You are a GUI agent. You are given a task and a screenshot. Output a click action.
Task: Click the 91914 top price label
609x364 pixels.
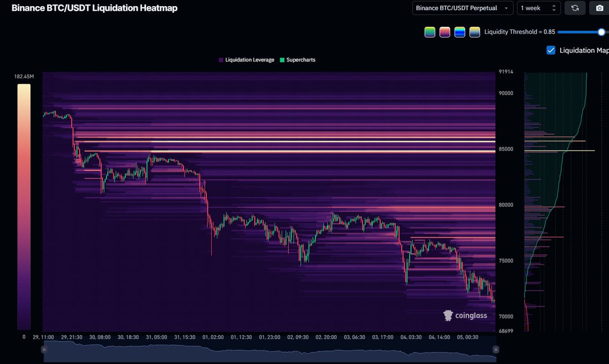[505, 72]
